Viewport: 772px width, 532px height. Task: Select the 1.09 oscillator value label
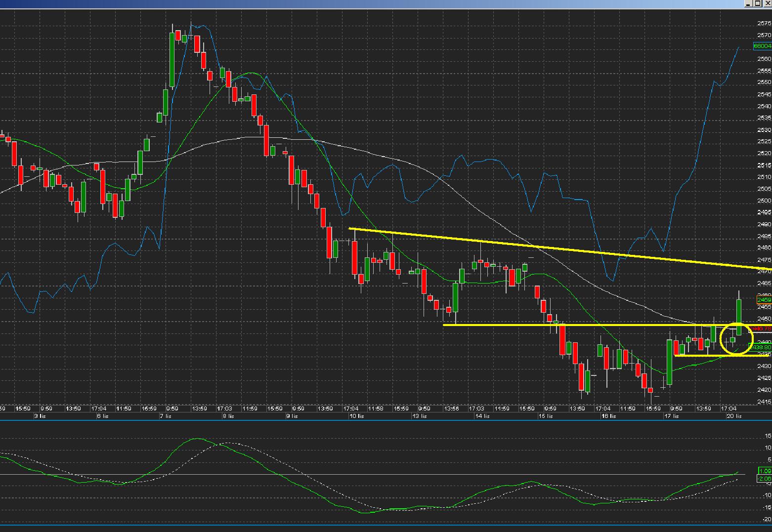click(x=764, y=471)
